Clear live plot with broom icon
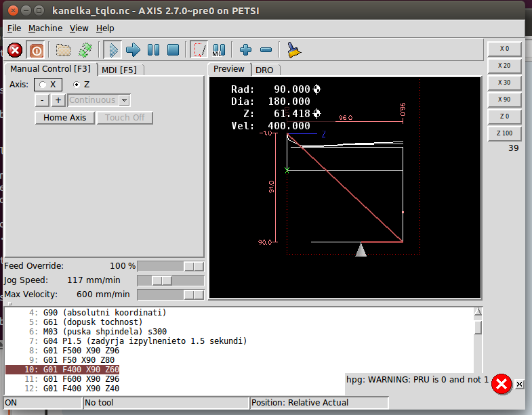This screenshot has height=415, width=532. 293,49
